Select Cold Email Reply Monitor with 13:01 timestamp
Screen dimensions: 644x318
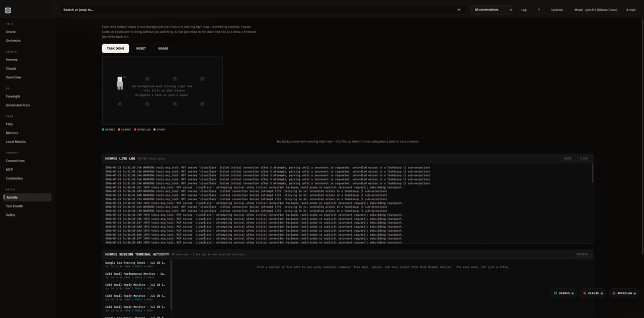click(x=136, y=297)
